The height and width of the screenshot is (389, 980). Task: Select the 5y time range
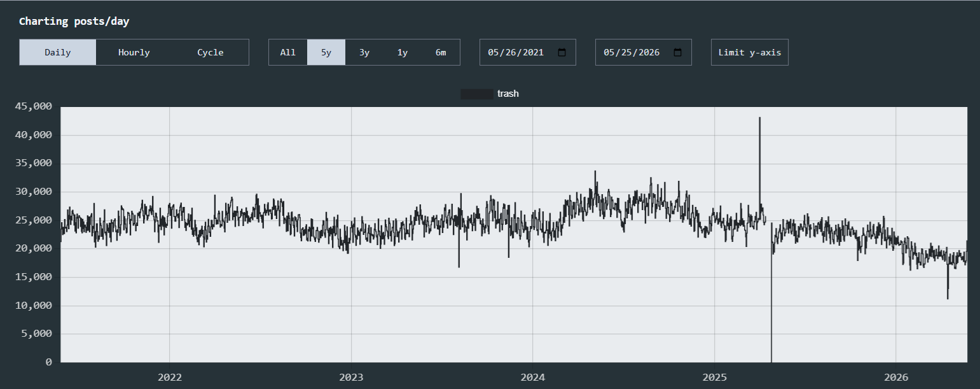point(326,52)
